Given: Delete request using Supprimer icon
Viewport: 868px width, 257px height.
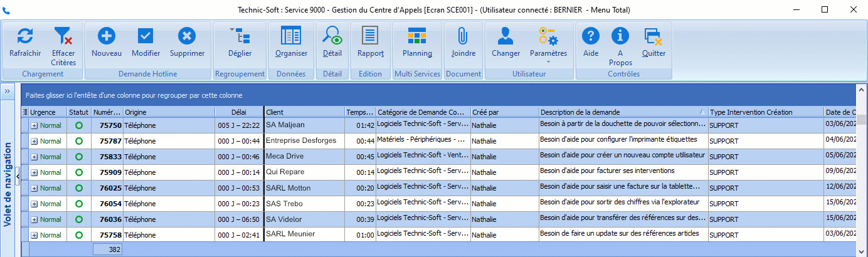Looking at the screenshot, I should [x=187, y=36].
